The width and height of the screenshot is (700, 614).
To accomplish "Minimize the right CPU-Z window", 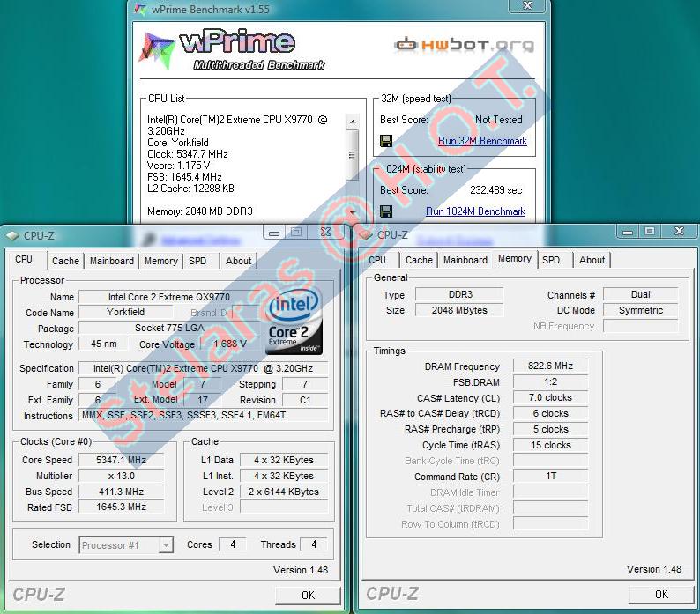I will coord(628,231).
